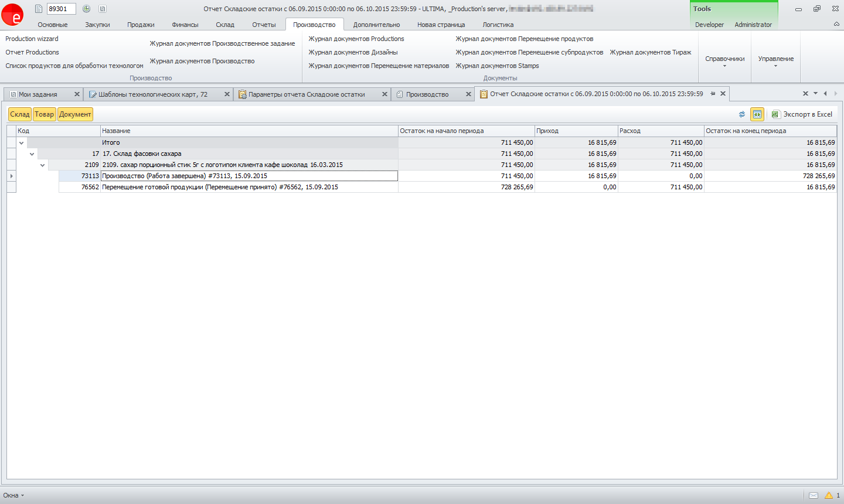Click the red application logo button

tap(12, 15)
